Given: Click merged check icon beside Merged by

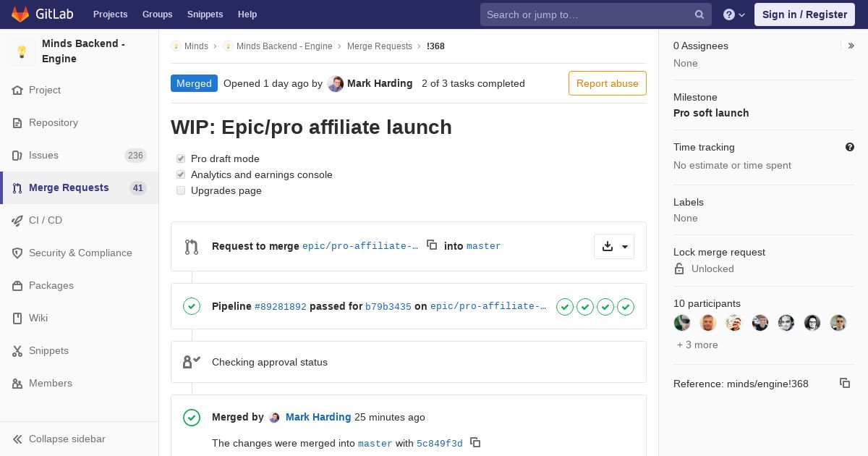Looking at the screenshot, I should coord(192,418).
